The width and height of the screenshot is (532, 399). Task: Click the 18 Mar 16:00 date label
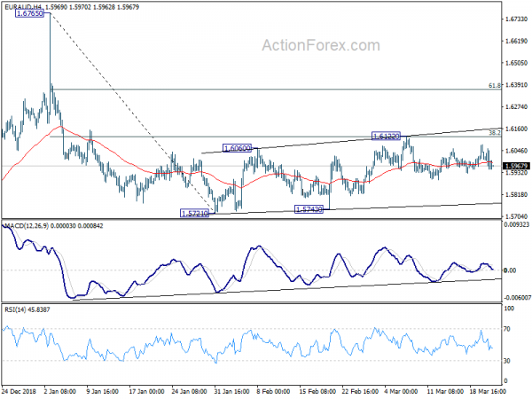coord(487,391)
